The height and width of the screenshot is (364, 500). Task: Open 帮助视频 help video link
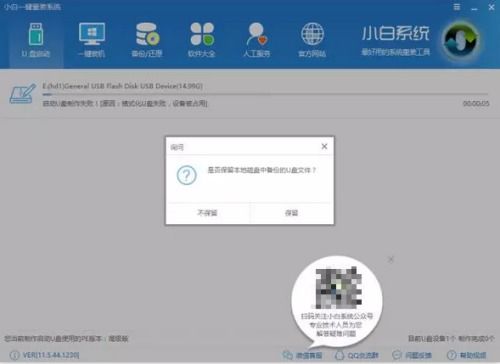tap(466, 355)
